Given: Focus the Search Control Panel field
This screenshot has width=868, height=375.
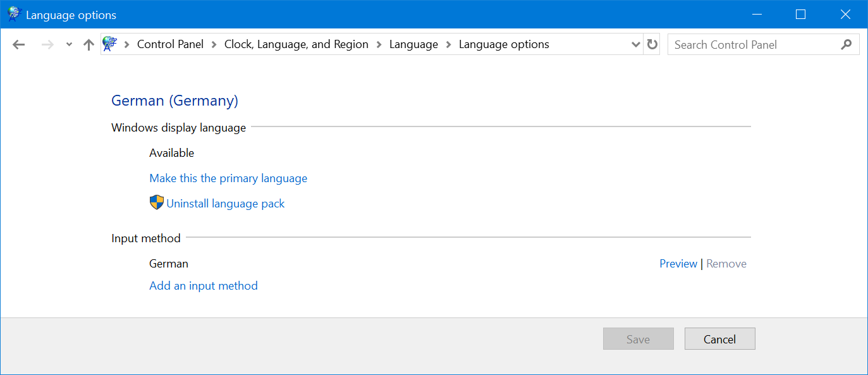Looking at the screenshot, I should pos(752,45).
